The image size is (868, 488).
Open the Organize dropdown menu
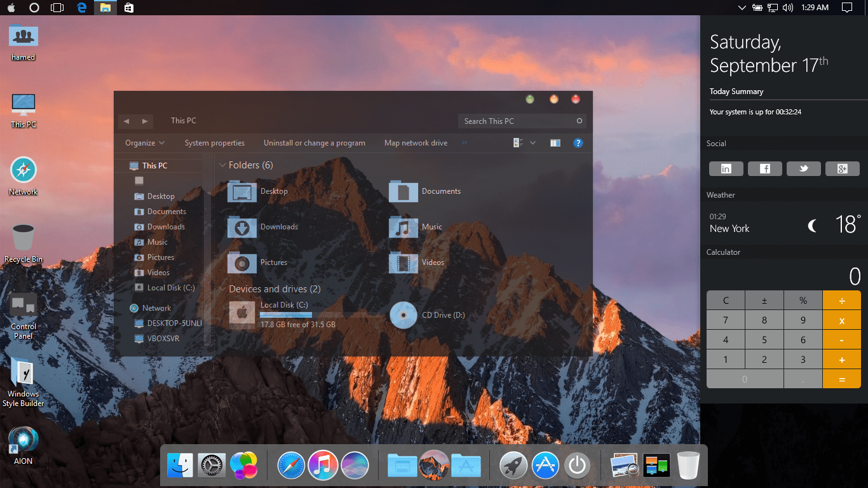[x=144, y=143]
